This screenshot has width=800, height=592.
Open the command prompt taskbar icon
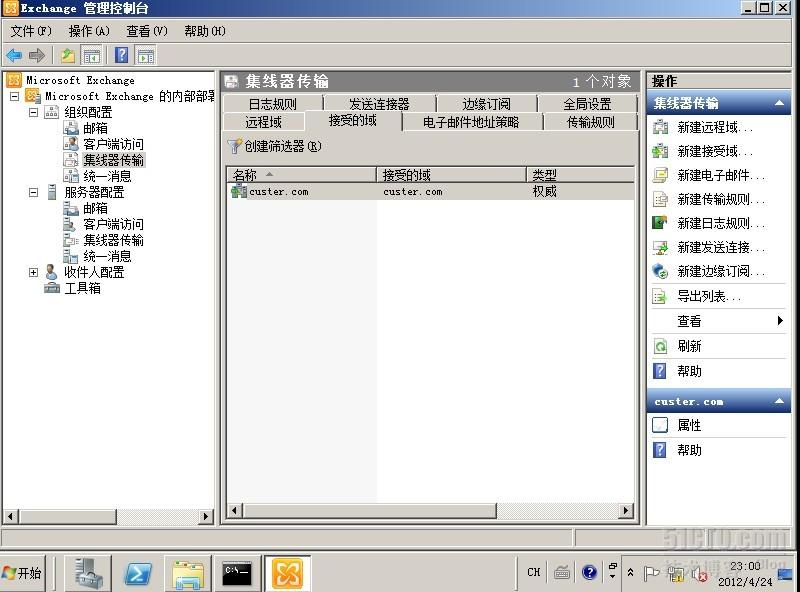(x=237, y=573)
